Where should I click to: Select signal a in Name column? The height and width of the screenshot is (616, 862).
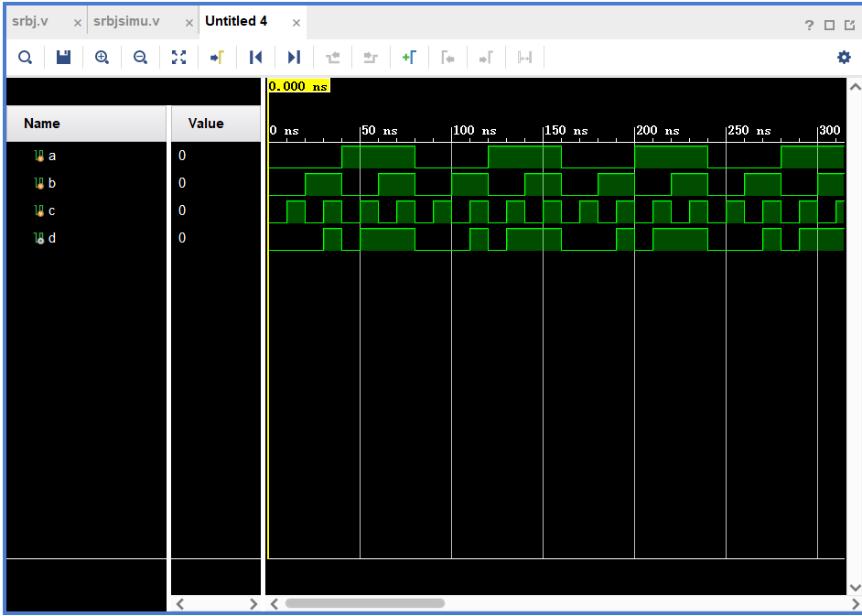click(52, 156)
